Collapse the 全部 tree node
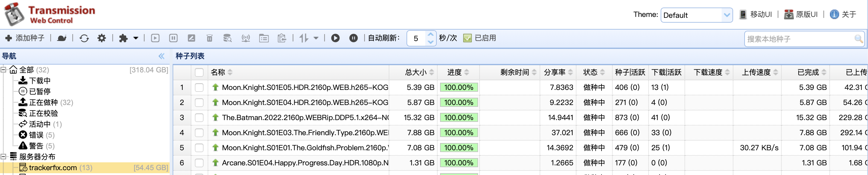Viewport: 868px width, 175px height. pyautogui.click(x=3, y=70)
